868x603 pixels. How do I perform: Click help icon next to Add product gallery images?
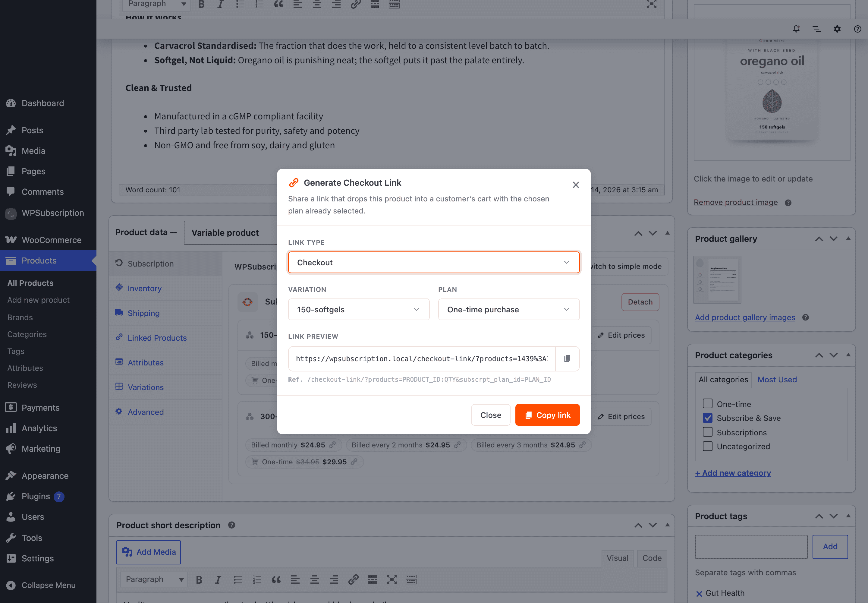pyautogui.click(x=805, y=317)
